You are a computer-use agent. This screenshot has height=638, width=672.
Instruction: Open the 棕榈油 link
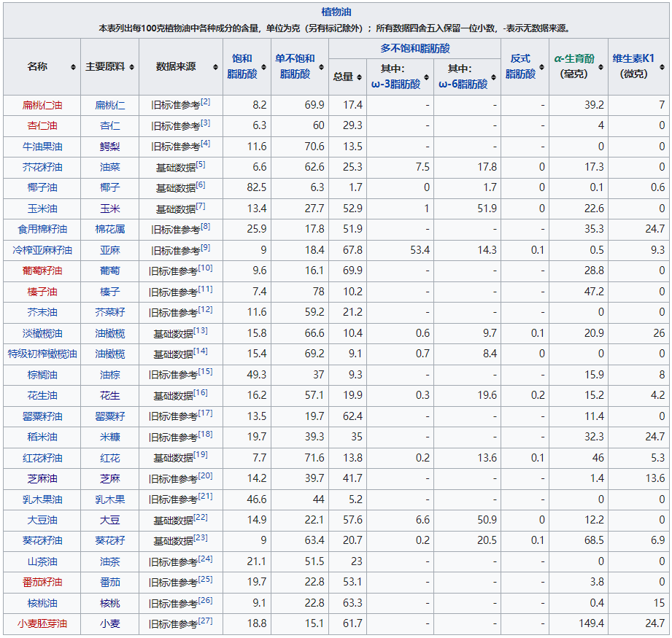pyautogui.click(x=42, y=375)
